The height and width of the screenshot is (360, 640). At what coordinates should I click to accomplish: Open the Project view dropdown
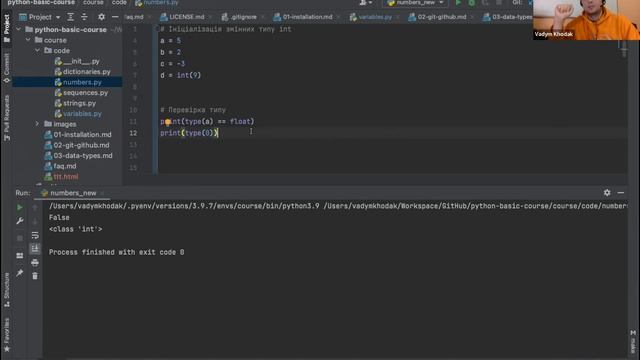coord(40,17)
